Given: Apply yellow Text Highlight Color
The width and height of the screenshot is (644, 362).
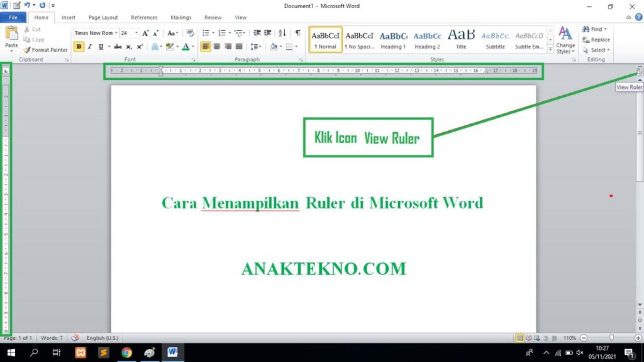Looking at the screenshot, I should pyautogui.click(x=169, y=47).
